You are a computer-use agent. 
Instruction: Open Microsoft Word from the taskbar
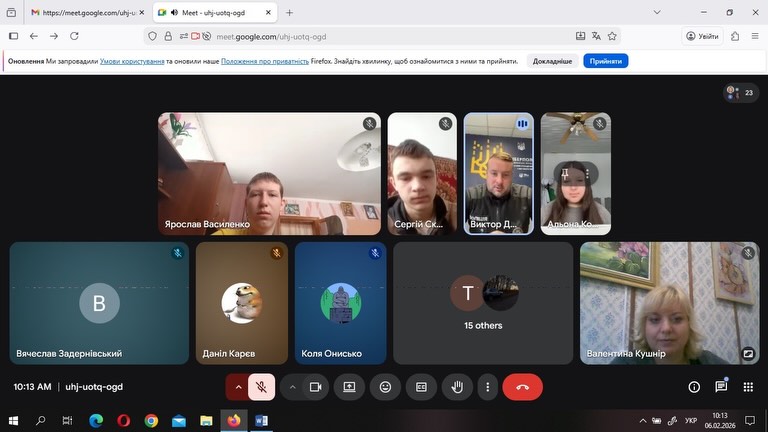click(x=262, y=421)
